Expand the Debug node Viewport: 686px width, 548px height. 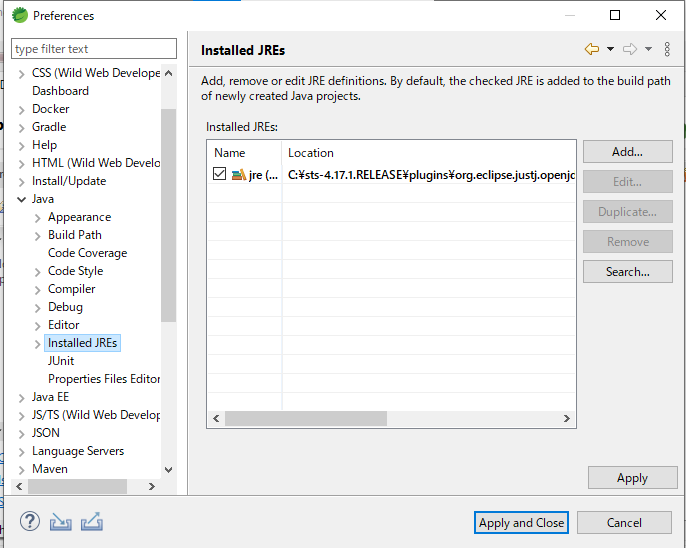(38, 308)
